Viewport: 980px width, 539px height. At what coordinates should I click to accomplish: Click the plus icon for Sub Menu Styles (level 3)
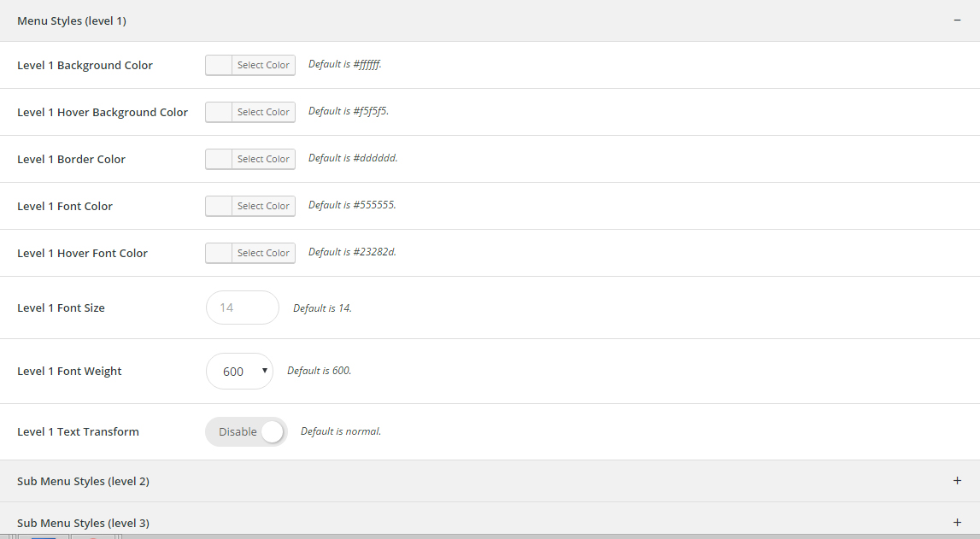click(x=957, y=522)
